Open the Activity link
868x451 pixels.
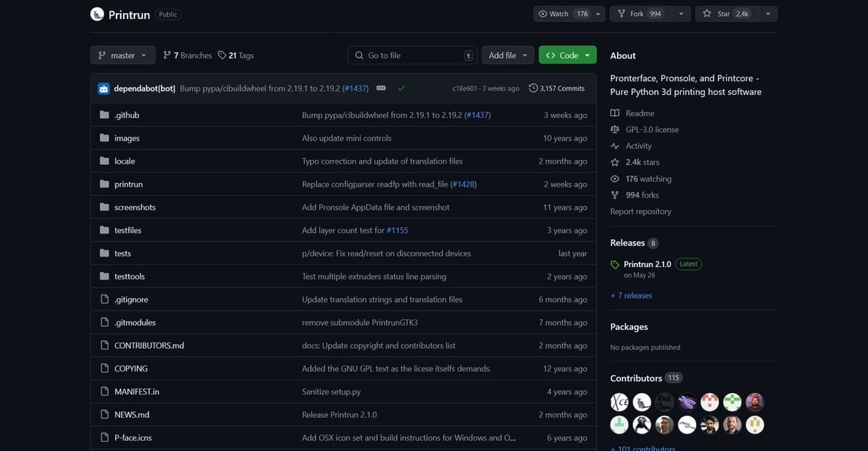point(639,146)
